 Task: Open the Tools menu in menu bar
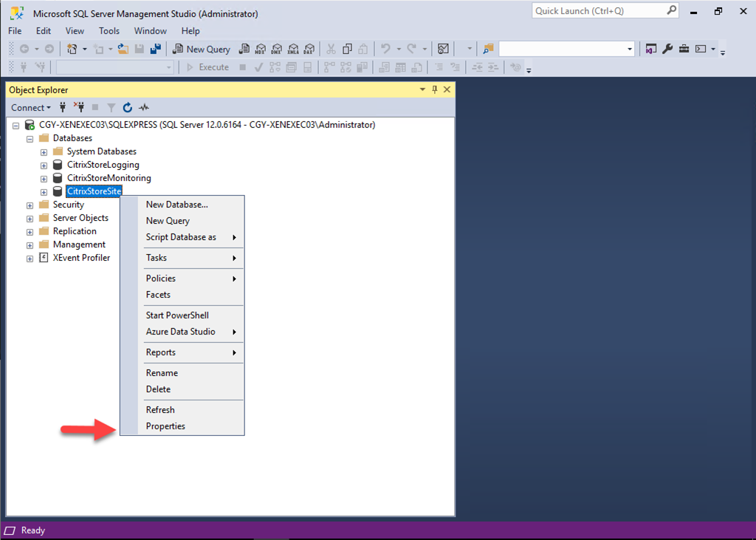tap(109, 31)
